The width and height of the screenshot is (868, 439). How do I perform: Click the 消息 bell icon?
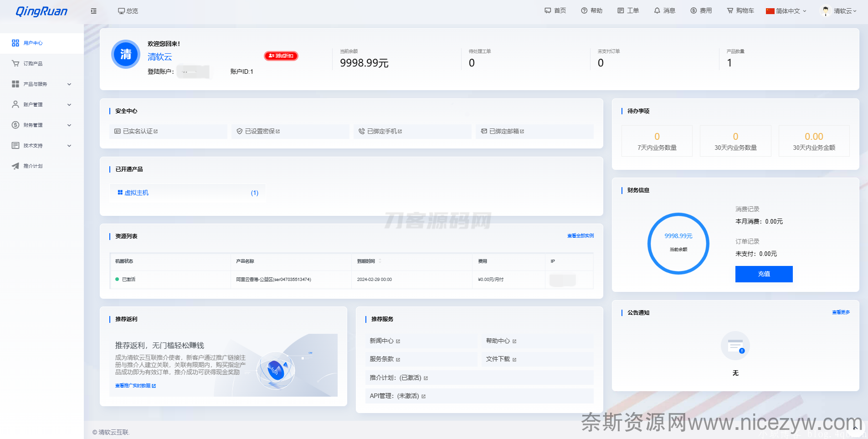657,10
